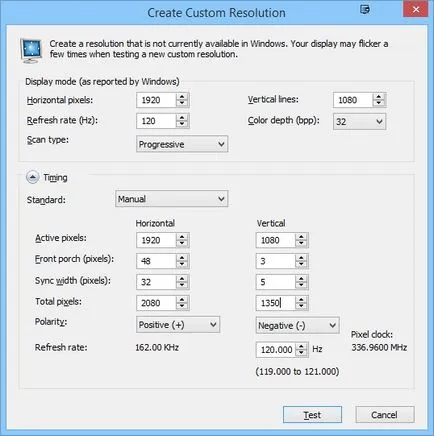Increase vertical Total pixels stepper
This screenshot has width=434, height=436.
pos(301,299)
